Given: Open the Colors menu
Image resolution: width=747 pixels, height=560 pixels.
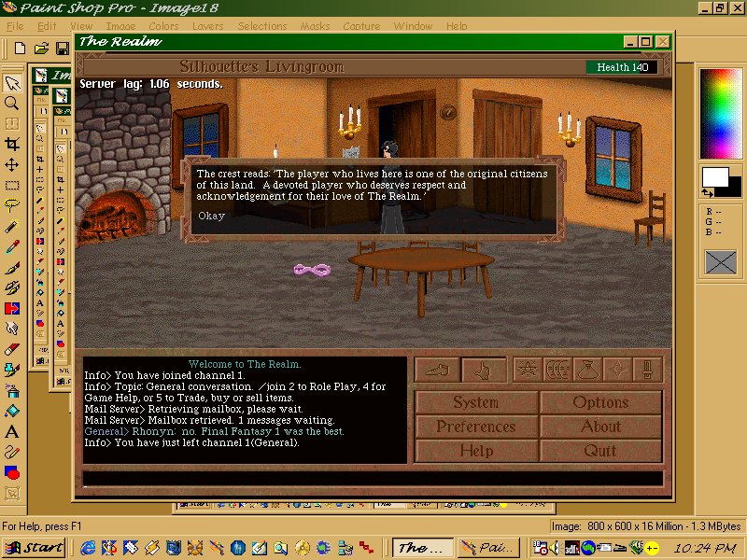Looking at the screenshot, I should coord(164,26).
